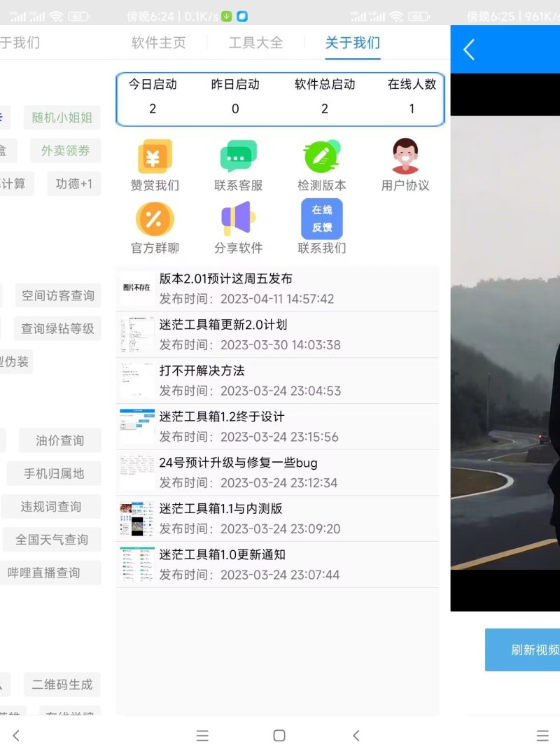Open the 赞赏我们 yuan icon

point(154,157)
